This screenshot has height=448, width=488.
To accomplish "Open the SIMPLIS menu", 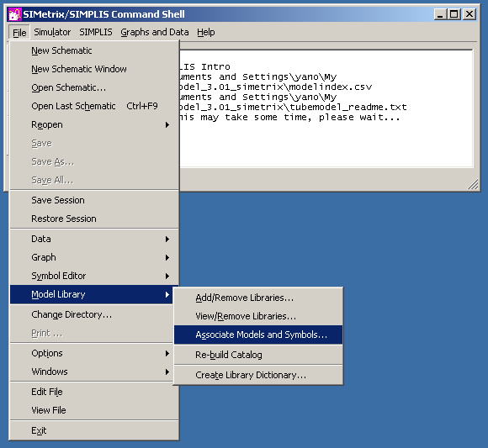I will [x=96, y=32].
